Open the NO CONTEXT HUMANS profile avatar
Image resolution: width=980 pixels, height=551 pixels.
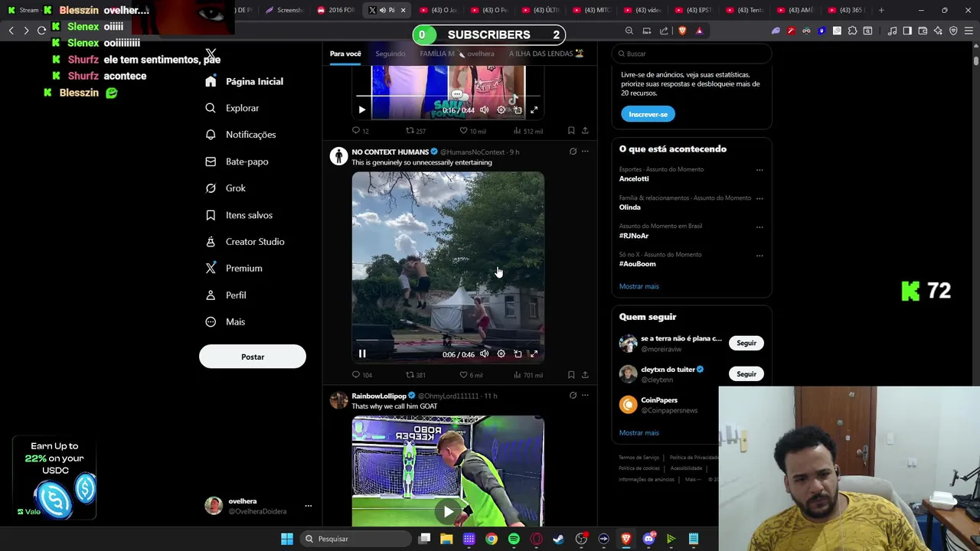coord(338,156)
